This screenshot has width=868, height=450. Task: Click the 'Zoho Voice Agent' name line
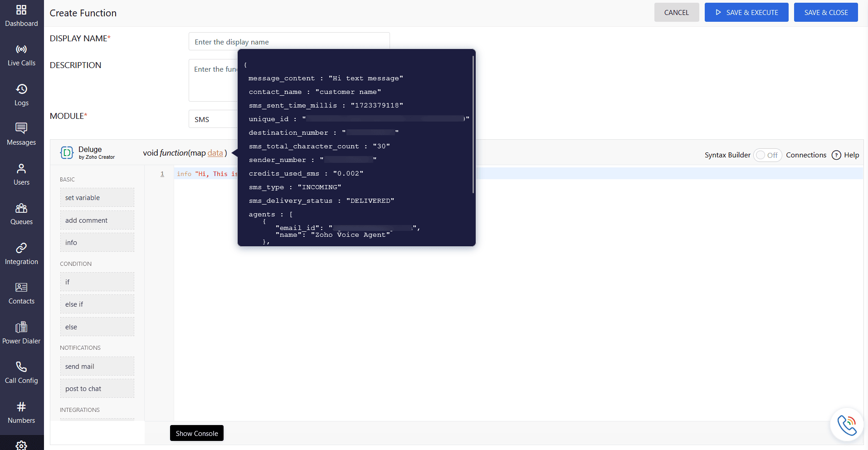tap(333, 235)
